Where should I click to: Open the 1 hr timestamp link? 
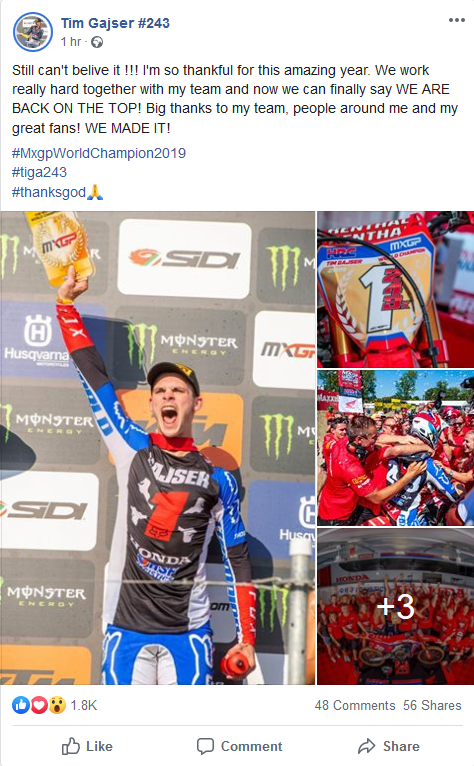[70, 42]
